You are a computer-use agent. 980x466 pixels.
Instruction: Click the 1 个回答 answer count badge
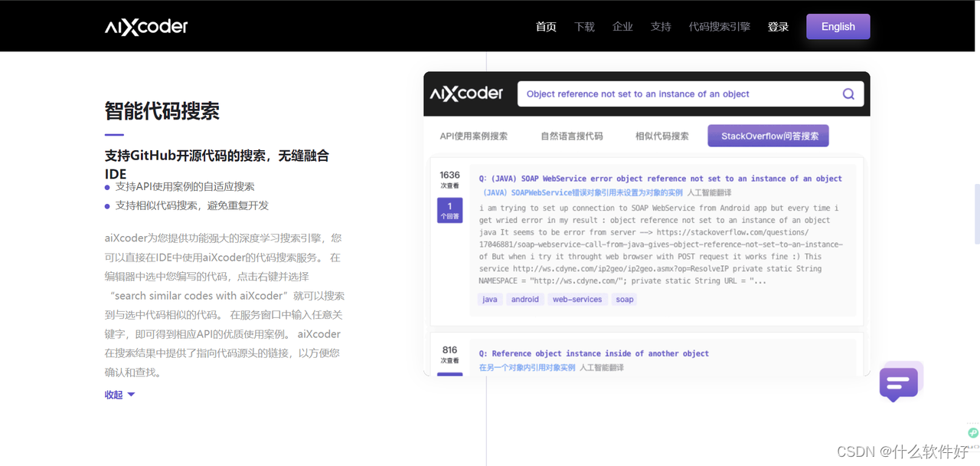450,211
